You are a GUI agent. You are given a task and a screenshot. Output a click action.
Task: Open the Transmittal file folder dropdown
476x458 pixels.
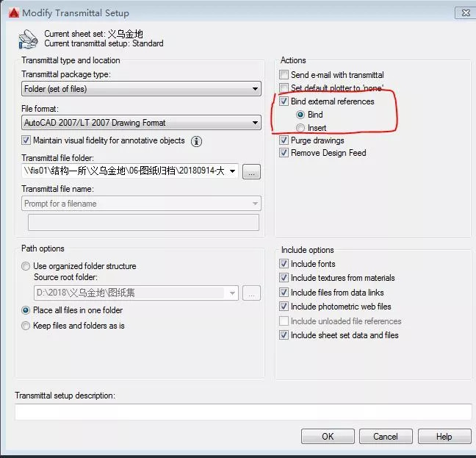point(233,171)
